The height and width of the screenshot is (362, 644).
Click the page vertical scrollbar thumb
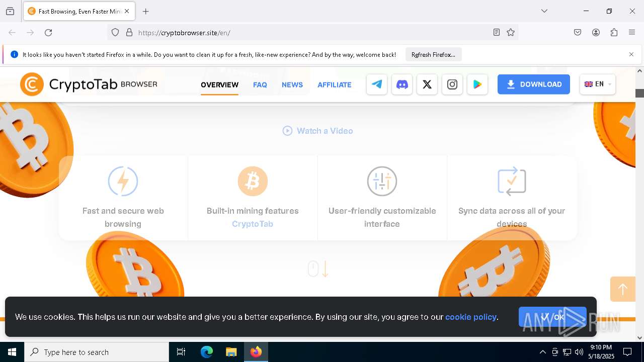pos(640,93)
